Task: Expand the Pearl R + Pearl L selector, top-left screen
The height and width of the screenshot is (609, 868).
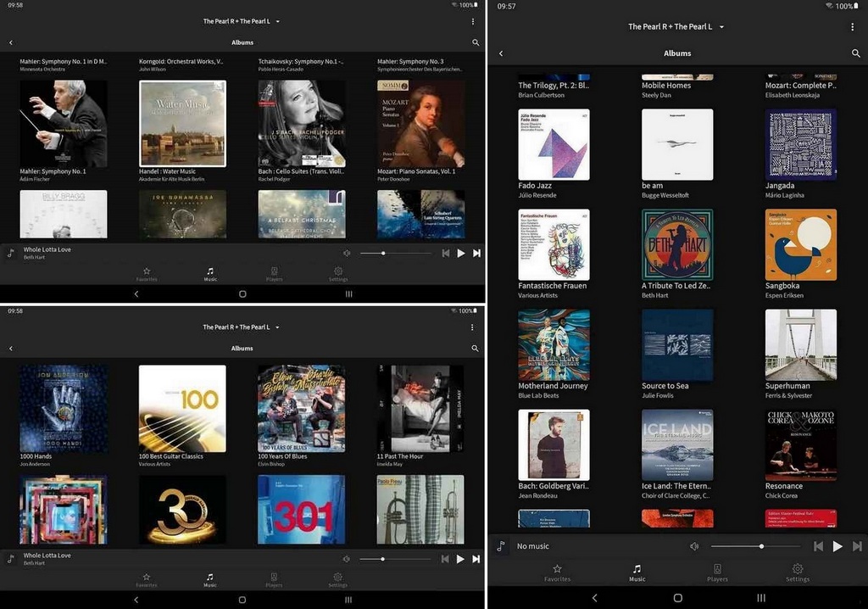Action: (242, 21)
